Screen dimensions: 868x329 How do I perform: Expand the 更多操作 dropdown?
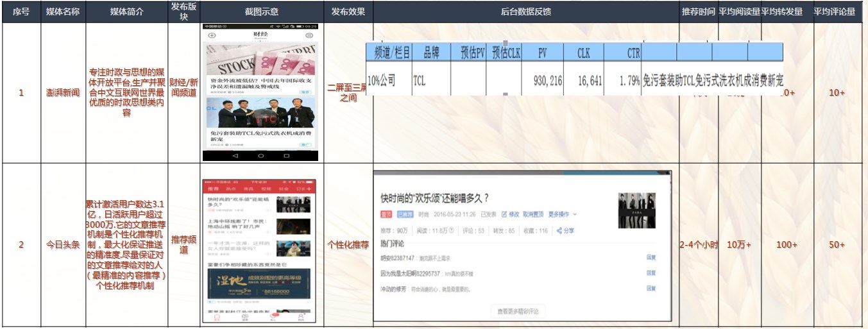(561, 214)
